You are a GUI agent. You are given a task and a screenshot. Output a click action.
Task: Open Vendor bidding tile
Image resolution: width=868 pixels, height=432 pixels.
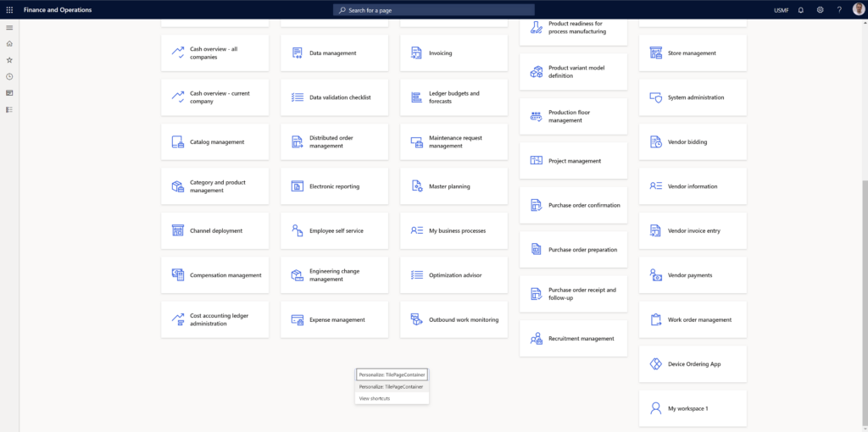[x=693, y=142]
